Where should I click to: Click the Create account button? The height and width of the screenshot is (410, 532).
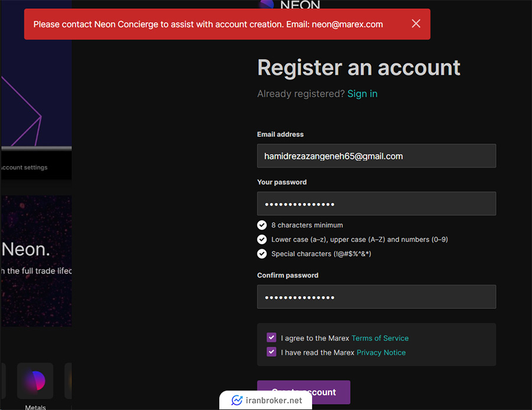pyautogui.click(x=304, y=392)
